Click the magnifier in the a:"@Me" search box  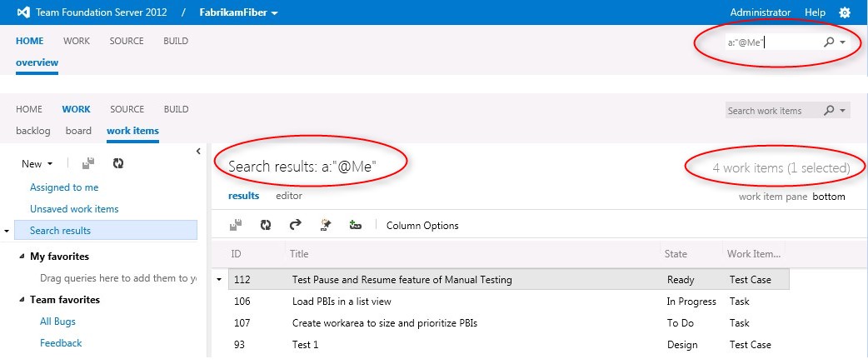pos(829,42)
